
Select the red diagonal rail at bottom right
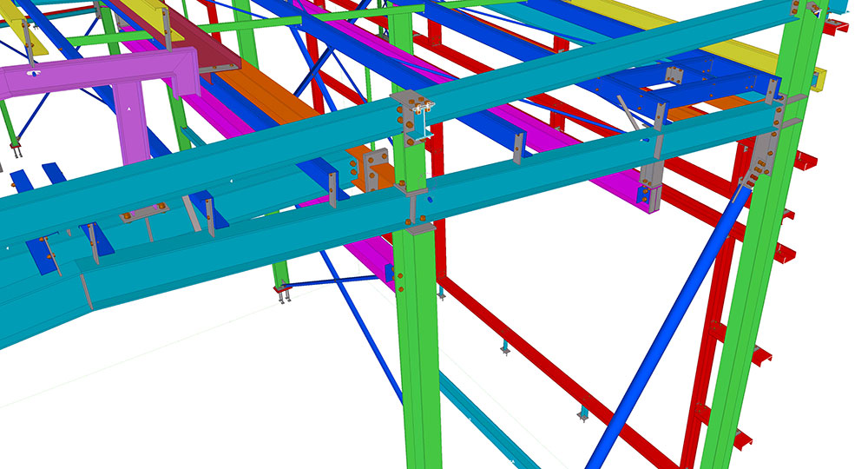coord(556,365)
